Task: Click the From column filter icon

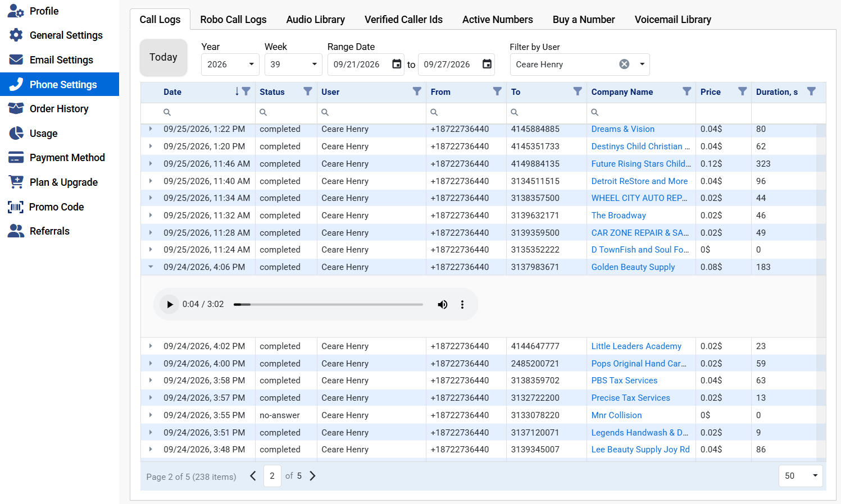Action: click(x=497, y=91)
